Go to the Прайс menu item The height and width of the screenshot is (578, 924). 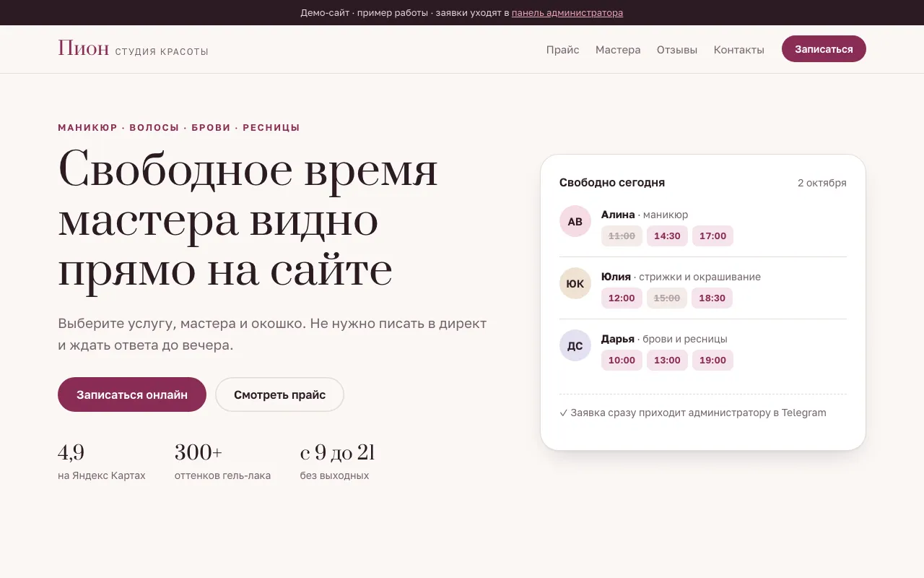pos(563,50)
